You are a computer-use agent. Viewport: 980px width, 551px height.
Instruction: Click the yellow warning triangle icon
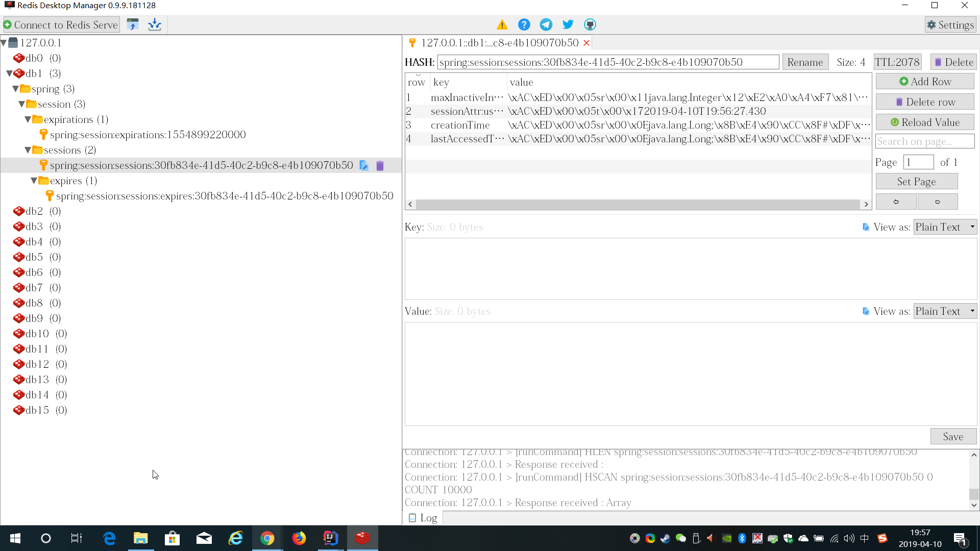click(502, 24)
